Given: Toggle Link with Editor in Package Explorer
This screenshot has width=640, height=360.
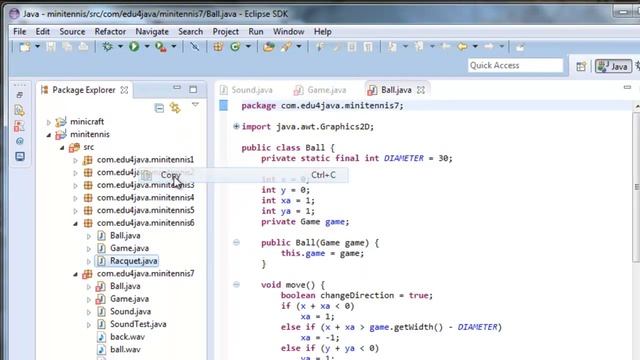Looking at the screenshot, I should [176, 108].
